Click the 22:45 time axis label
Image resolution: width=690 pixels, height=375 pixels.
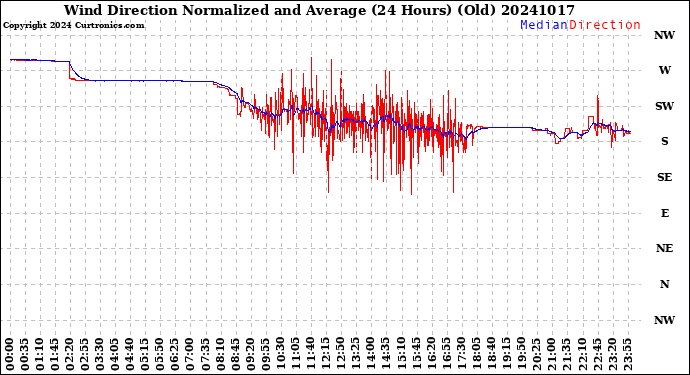(597, 354)
